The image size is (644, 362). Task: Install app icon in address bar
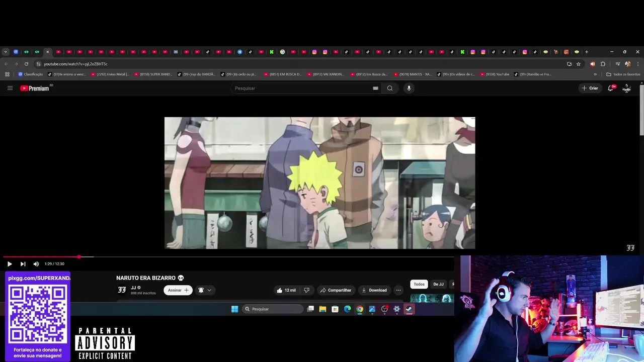click(x=570, y=64)
